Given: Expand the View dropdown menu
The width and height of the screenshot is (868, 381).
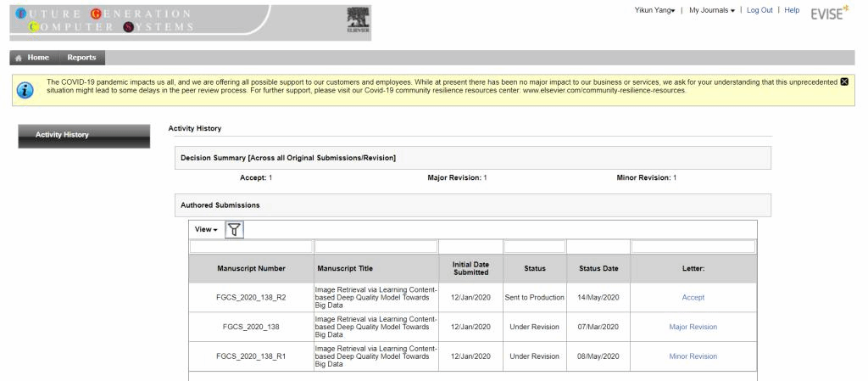Looking at the screenshot, I should tap(206, 230).
